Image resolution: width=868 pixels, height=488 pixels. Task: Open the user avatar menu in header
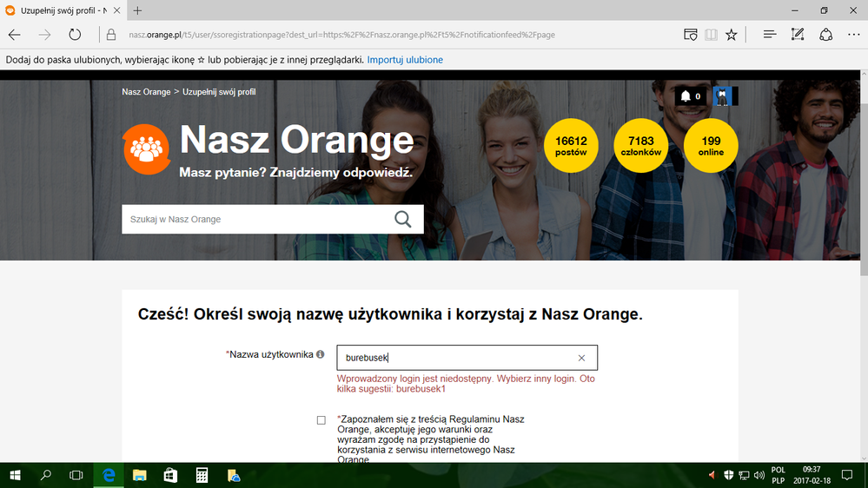pos(721,96)
